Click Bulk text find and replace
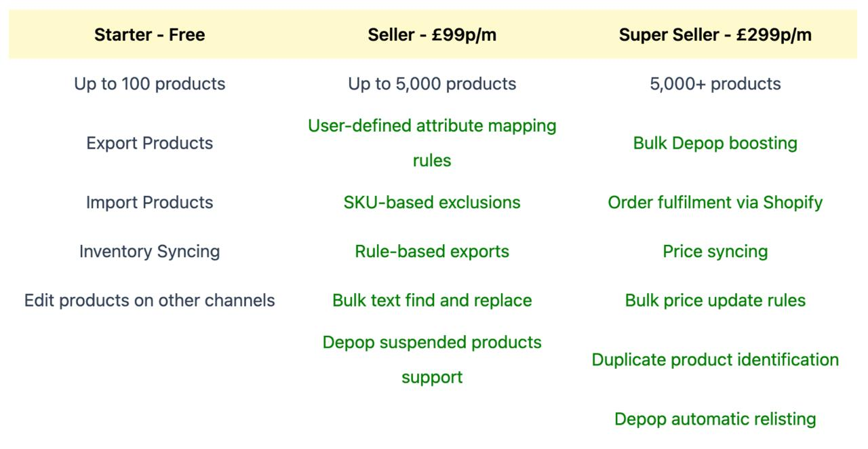Image resolution: width=868 pixels, height=449 pixels. tap(432, 300)
